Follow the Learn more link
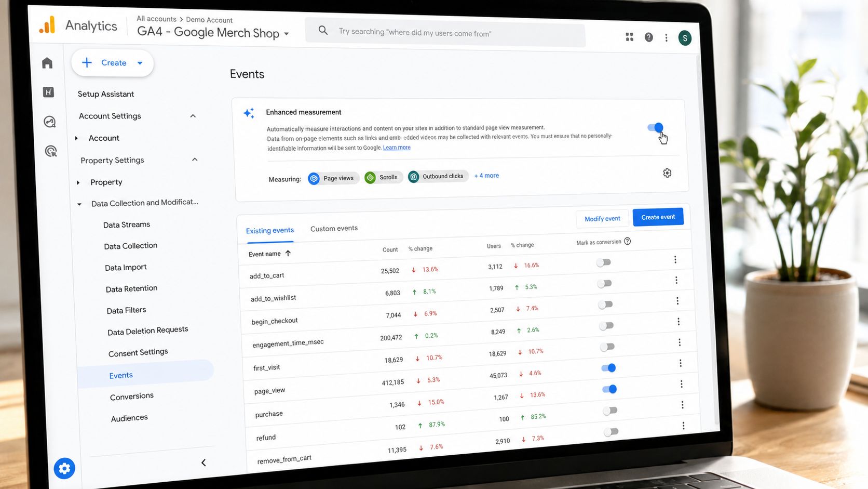Viewport: 868px width, 489px height. [x=397, y=148]
